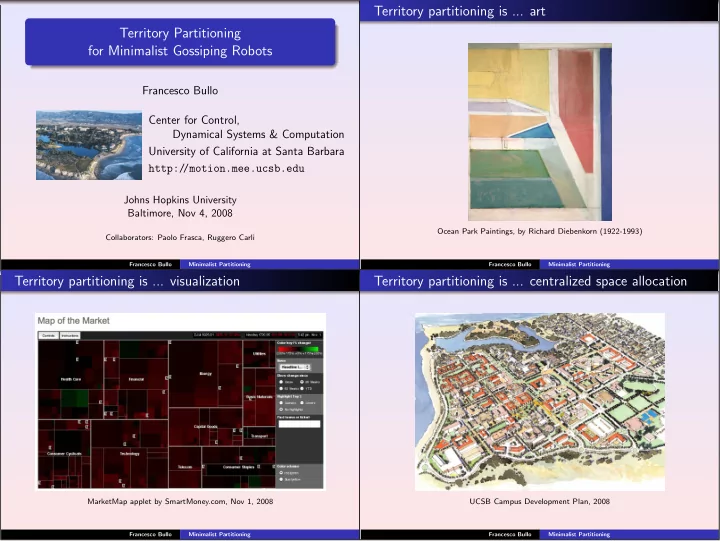Open the News 'Headline' dropdown in the market map

[294, 367]
